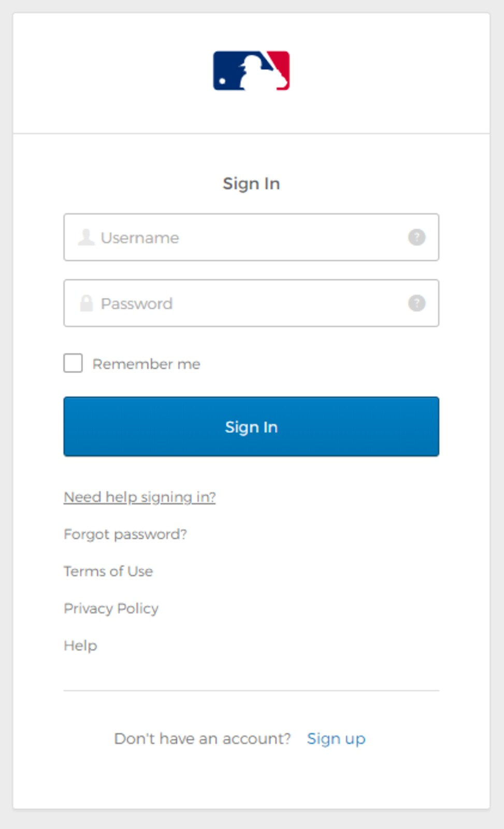Open the Privacy Policy
504x829 pixels.
pyautogui.click(x=111, y=608)
